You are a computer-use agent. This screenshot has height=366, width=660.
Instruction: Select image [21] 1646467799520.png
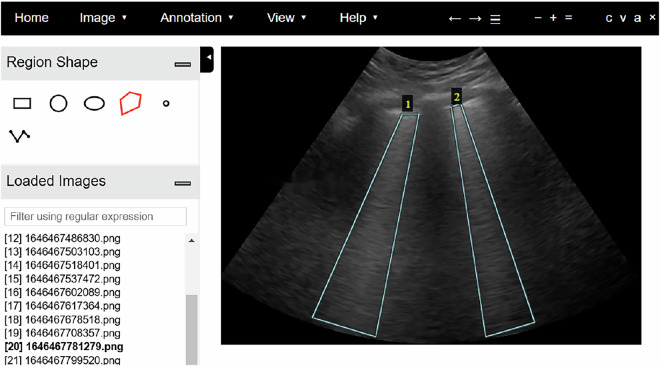[x=62, y=360]
